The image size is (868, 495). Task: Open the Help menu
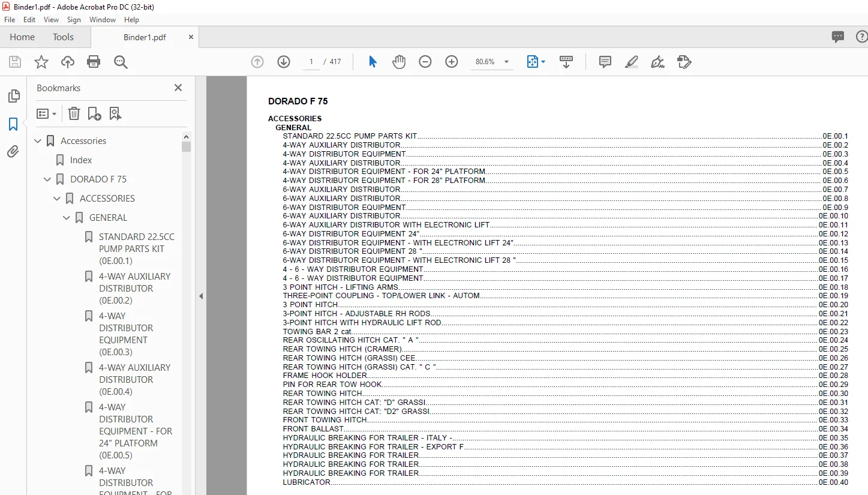pyautogui.click(x=131, y=20)
